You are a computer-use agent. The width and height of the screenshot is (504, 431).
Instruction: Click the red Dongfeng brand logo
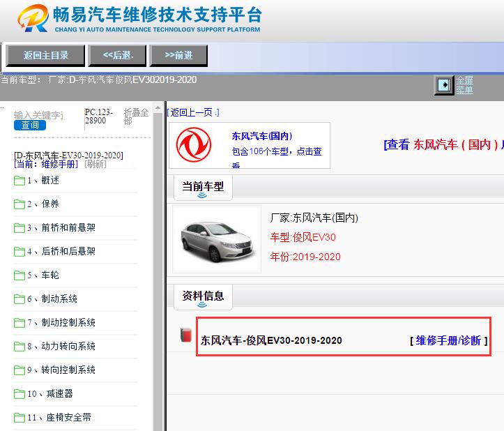click(x=194, y=145)
